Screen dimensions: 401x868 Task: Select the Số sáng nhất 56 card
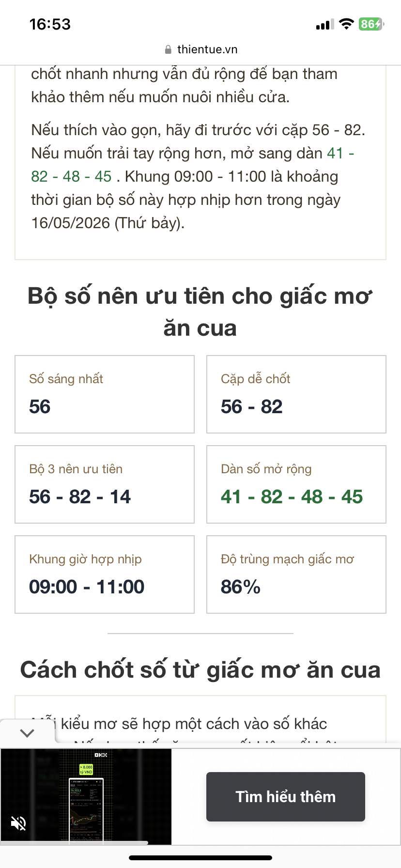pyautogui.click(x=105, y=394)
